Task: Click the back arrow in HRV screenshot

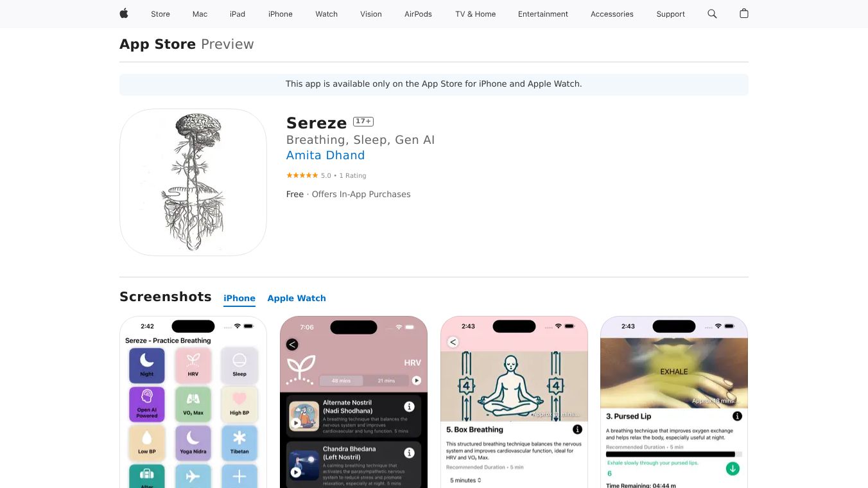Action: [x=292, y=345]
